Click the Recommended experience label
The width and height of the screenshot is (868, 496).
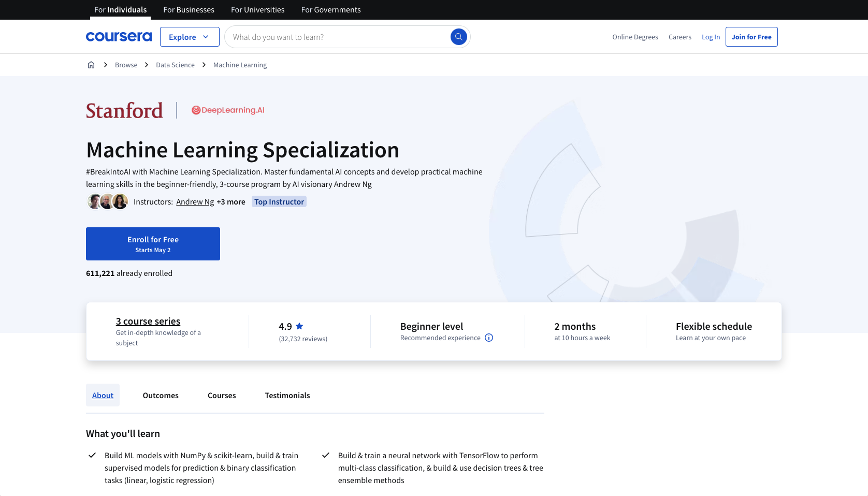pyautogui.click(x=440, y=338)
